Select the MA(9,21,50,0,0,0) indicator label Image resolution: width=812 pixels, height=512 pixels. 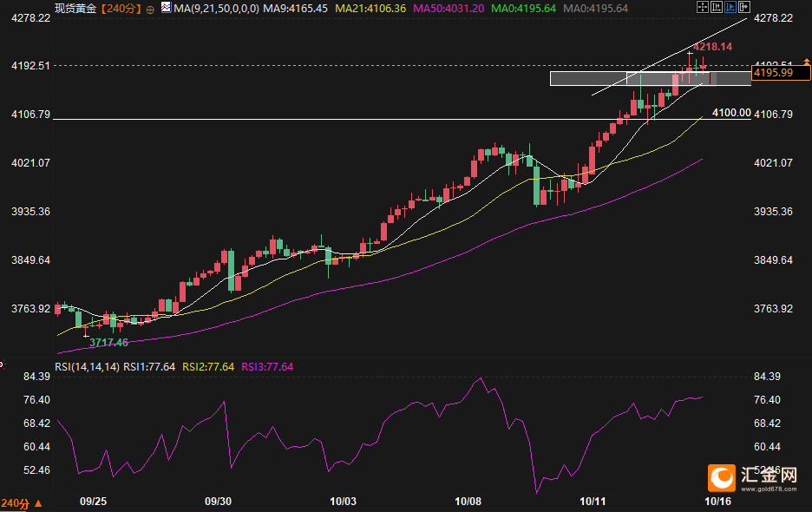(215, 9)
